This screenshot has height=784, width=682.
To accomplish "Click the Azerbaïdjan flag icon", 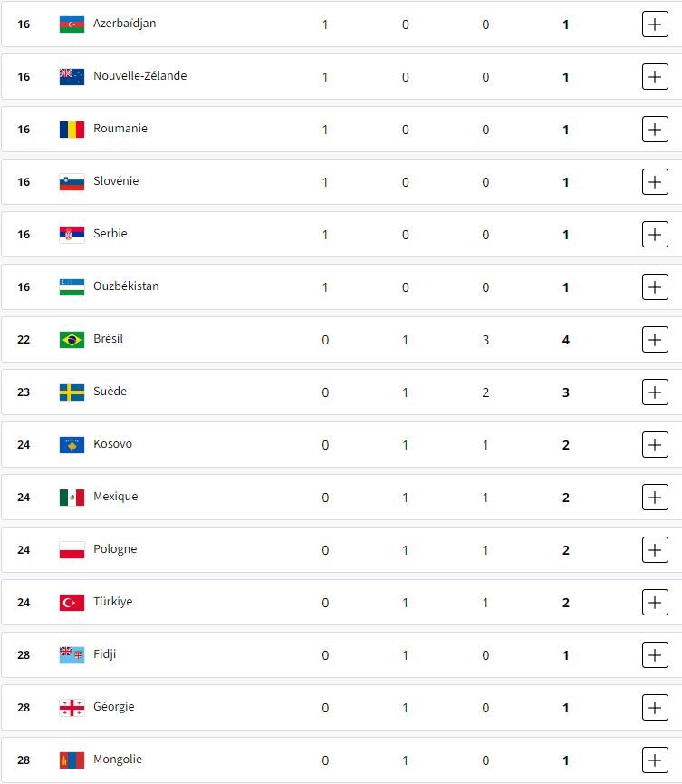I will point(72,24).
